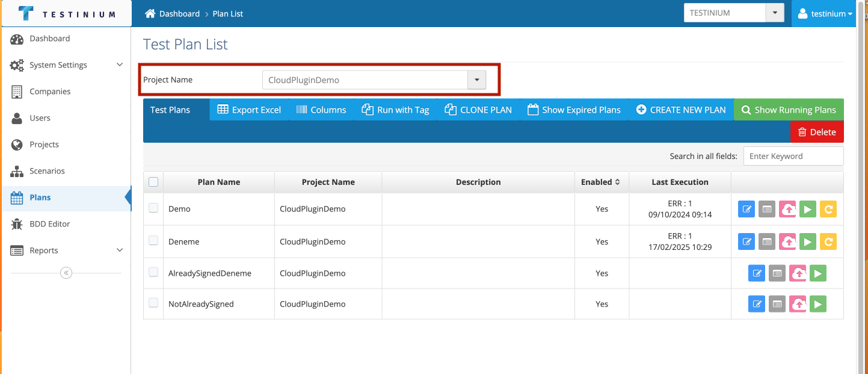Tick the select-all checkbox in table header
Viewport: 868px width, 374px height.
[153, 182]
